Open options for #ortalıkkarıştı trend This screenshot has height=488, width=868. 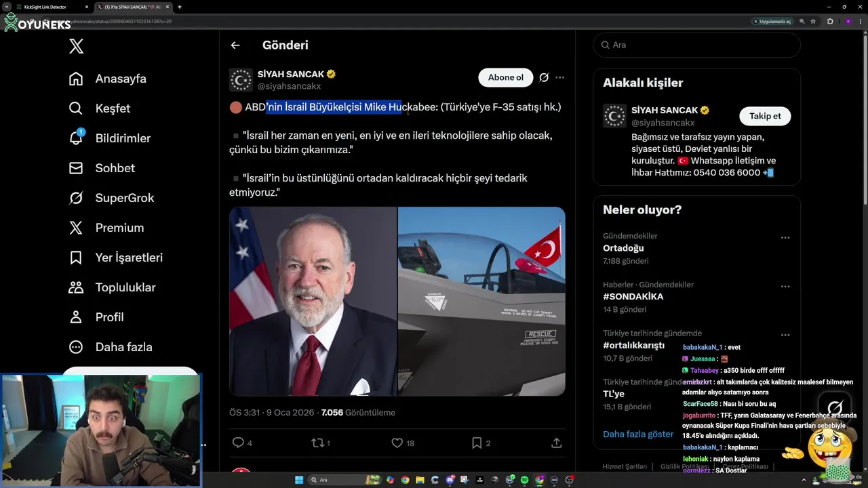point(785,335)
